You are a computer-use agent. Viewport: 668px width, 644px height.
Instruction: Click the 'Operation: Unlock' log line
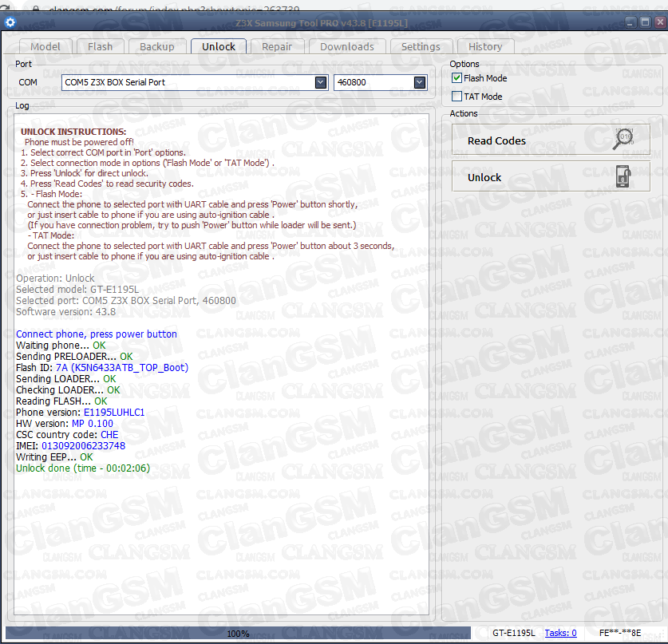(x=55, y=279)
